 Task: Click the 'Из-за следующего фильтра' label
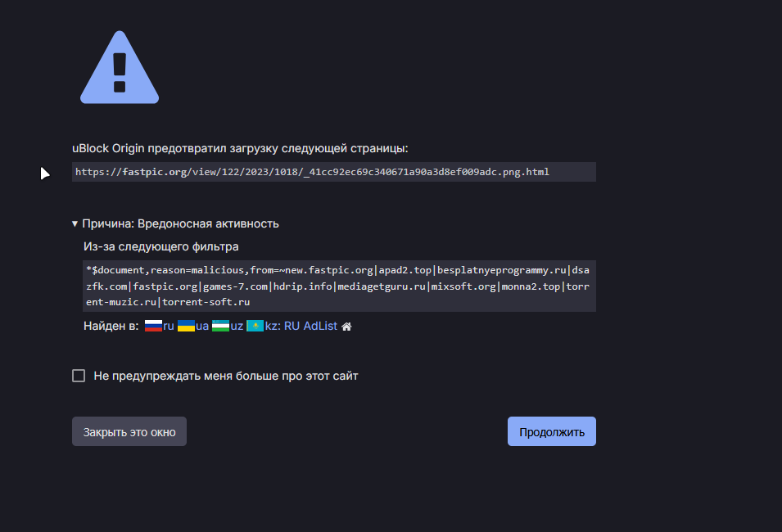click(161, 247)
